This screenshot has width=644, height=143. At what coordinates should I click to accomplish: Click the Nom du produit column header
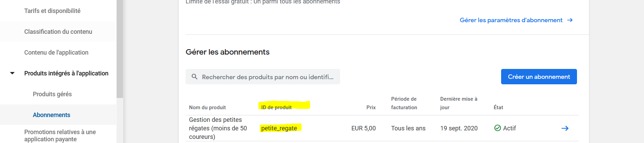(207, 108)
